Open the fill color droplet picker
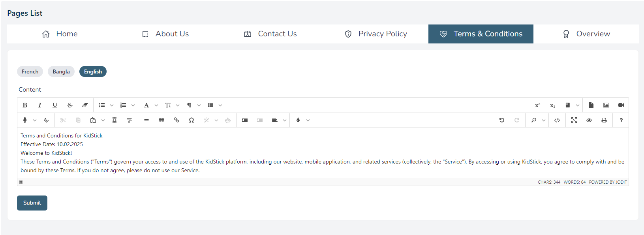The image size is (644, 235). pyautogui.click(x=298, y=120)
